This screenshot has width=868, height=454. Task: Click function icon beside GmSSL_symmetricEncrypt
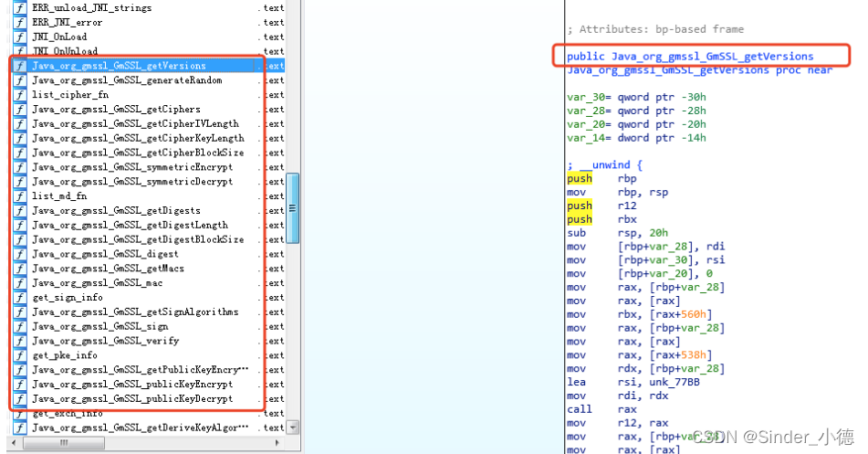tap(20, 167)
